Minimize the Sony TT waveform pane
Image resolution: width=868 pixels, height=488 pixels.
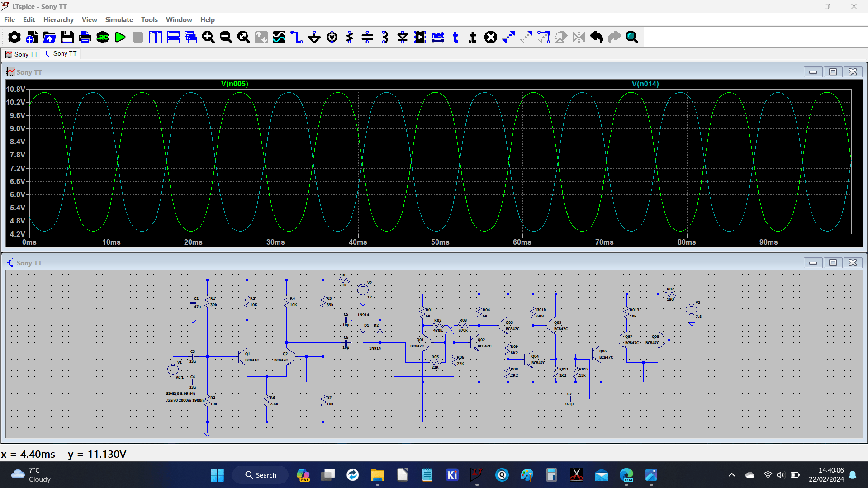(813, 72)
